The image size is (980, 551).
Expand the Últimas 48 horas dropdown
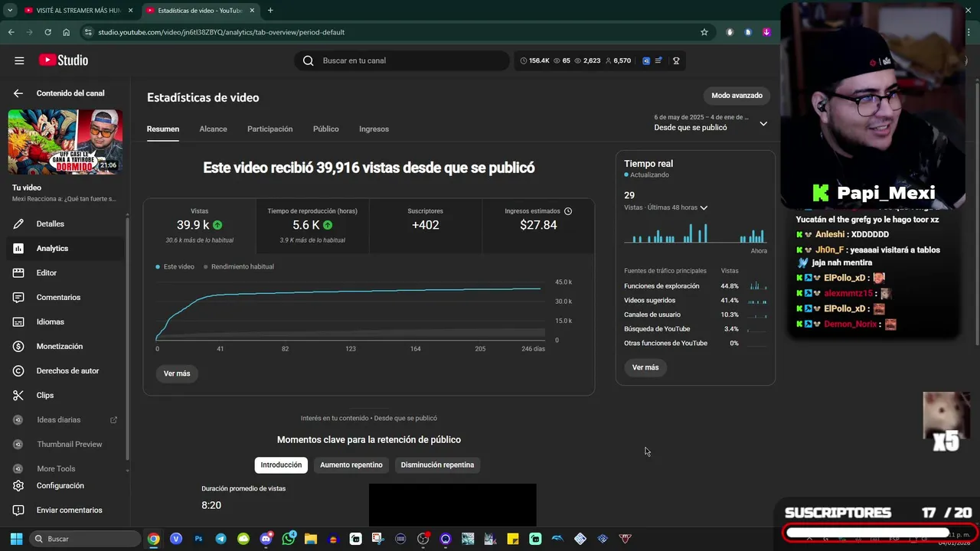point(704,207)
